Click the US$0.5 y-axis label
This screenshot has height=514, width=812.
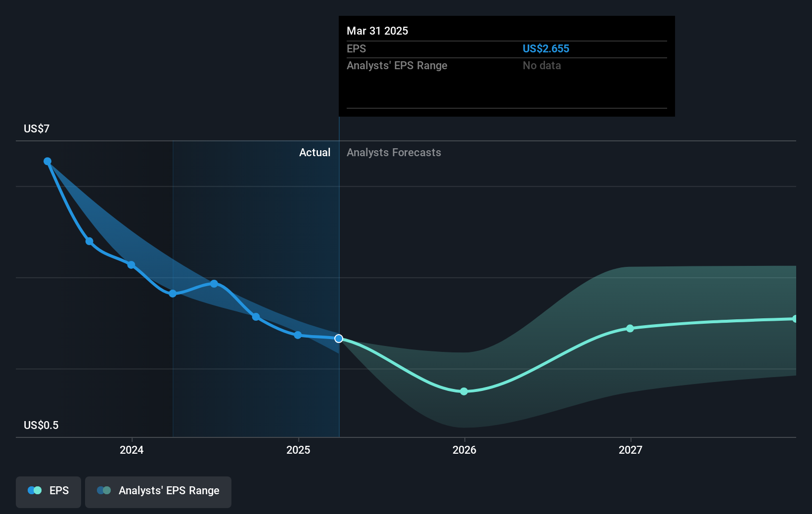(41, 425)
